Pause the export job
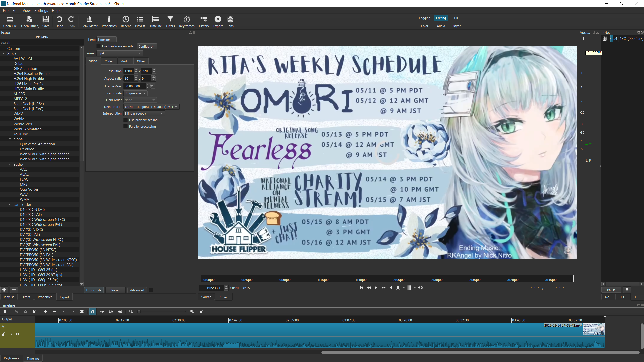The width and height of the screenshot is (644, 362). pos(611,290)
